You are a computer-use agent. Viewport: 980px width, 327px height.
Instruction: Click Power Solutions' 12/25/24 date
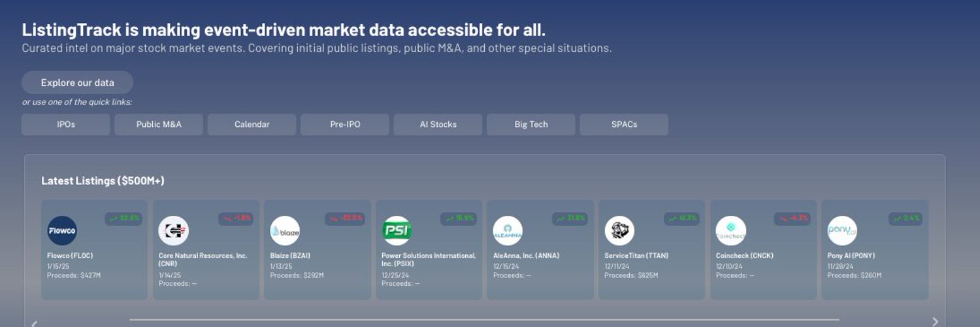click(395, 275)
